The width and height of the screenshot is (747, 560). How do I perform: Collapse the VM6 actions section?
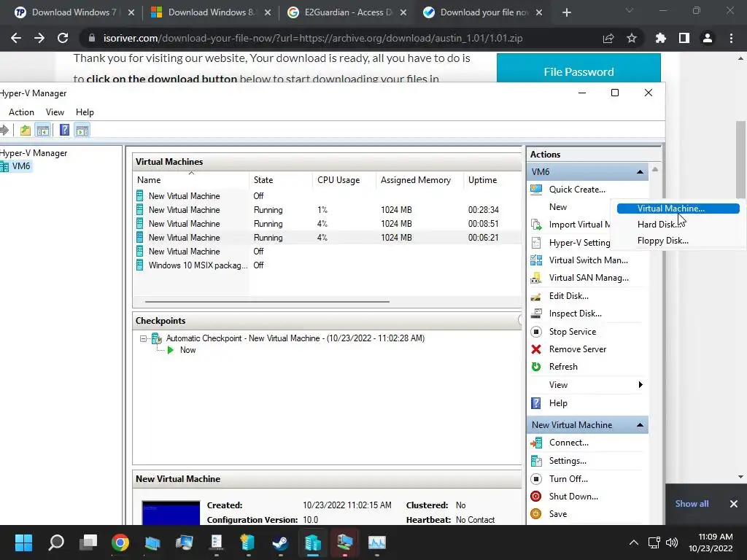point(640,172)
